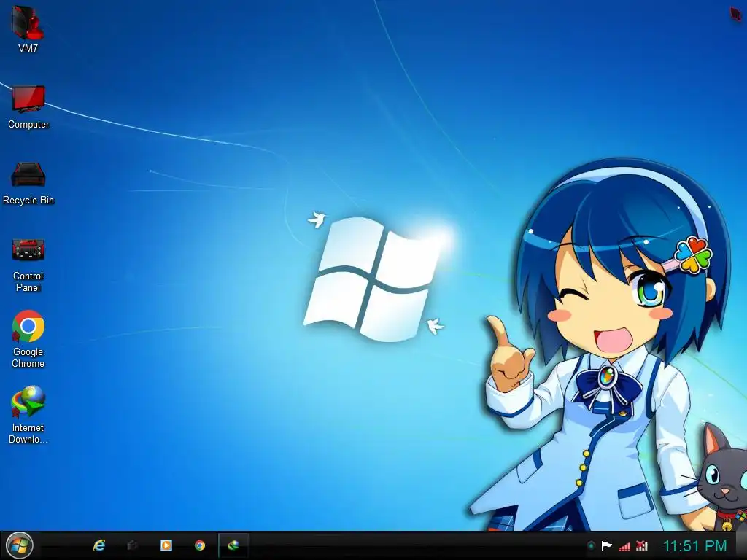Open the dark folder icon in taskbar

coord(133,545)
